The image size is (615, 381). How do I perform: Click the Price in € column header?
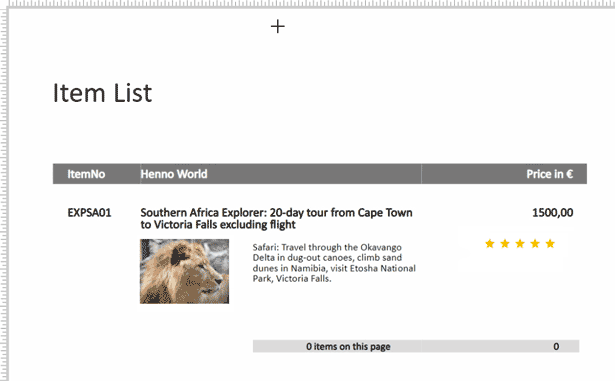(549, 174)
